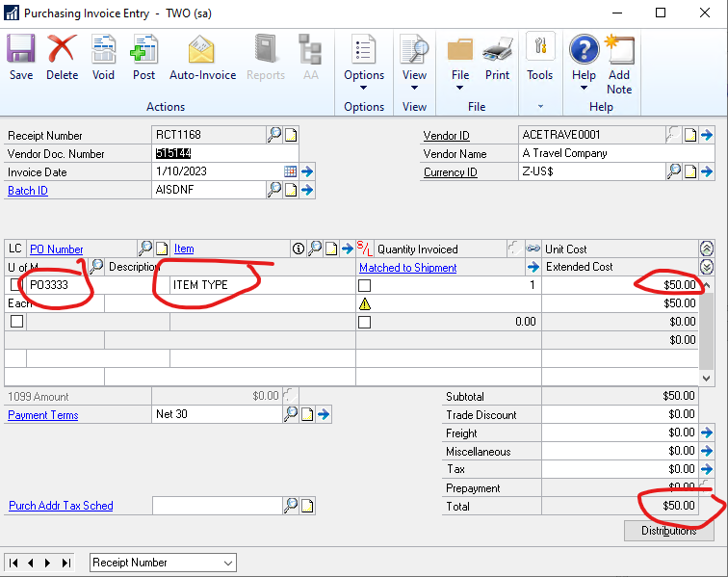Toggle Matched checkbox on PO3333 line

pos(364,285)
